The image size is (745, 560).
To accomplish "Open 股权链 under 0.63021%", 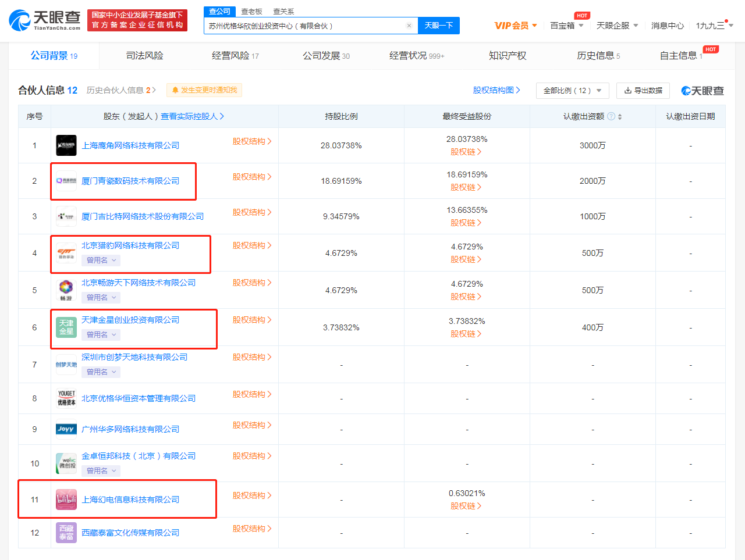I will point(466,506).
